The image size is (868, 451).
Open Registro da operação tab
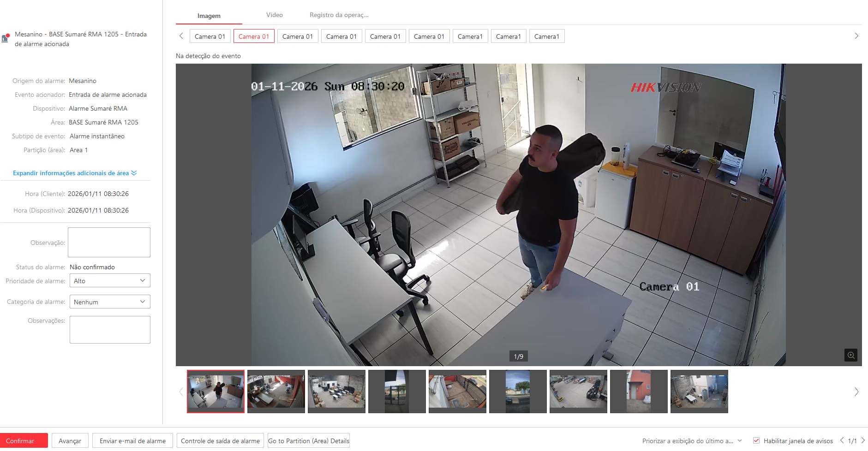(x=339, y=15)
